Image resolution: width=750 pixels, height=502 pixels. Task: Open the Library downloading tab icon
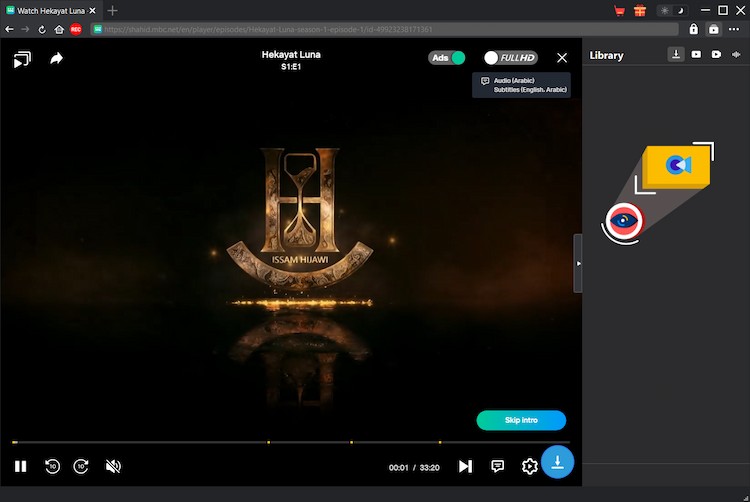[x=676, y=54]
